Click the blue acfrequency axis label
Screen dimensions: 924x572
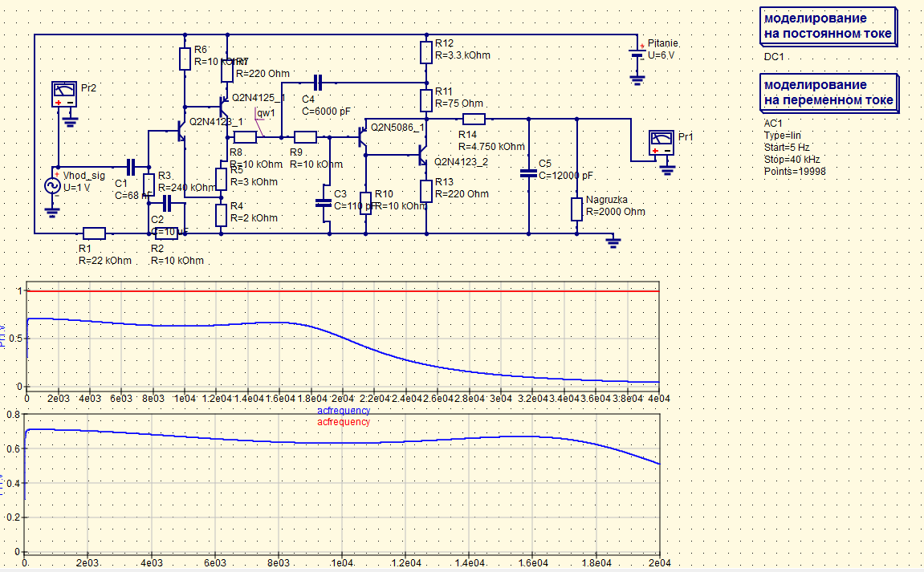(344, 411)
